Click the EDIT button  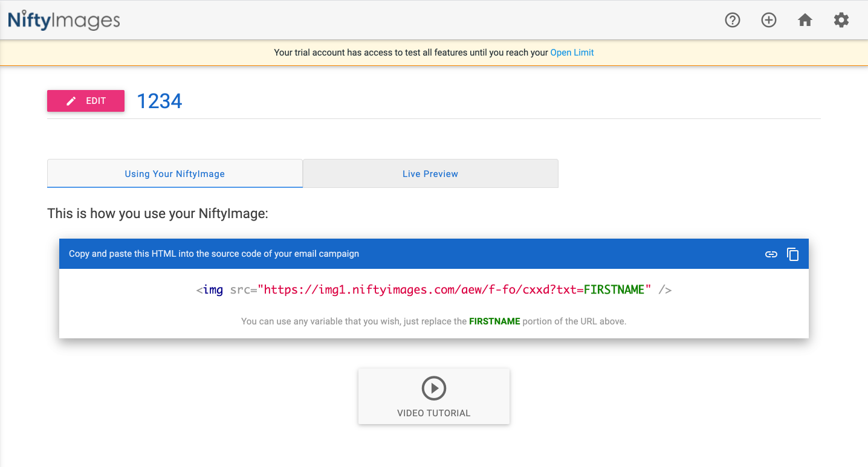tap(86, 101)
